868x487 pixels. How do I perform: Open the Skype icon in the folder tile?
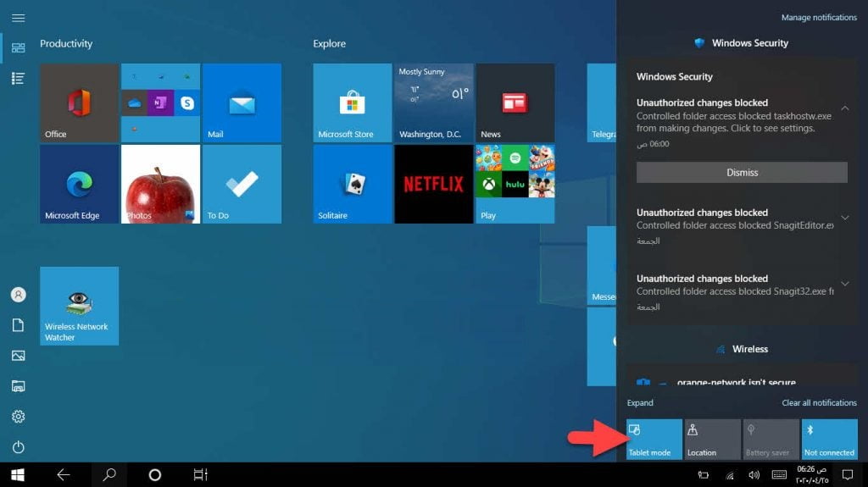point(187,103)
